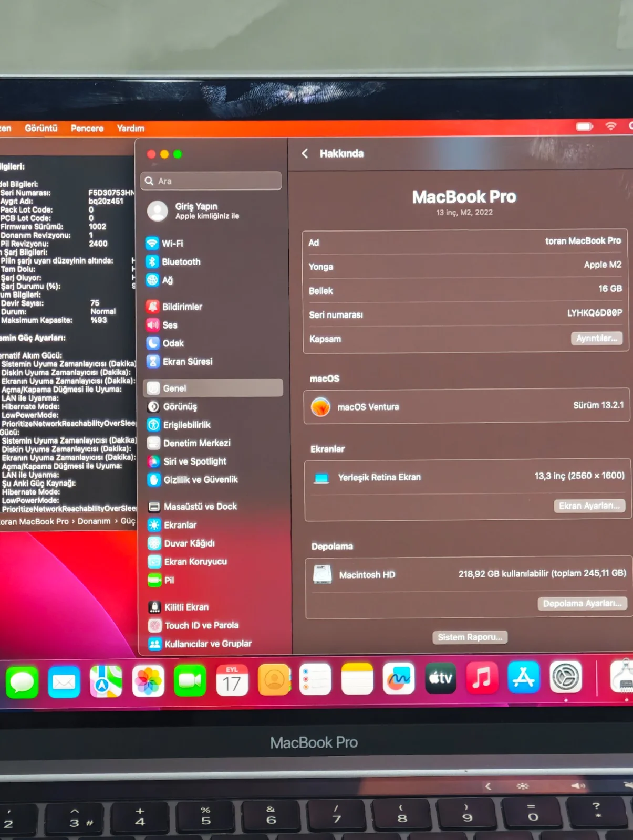Launch Messages from the Dock
The height and width of the screenshot is (840, 633).
pos(22,682)
